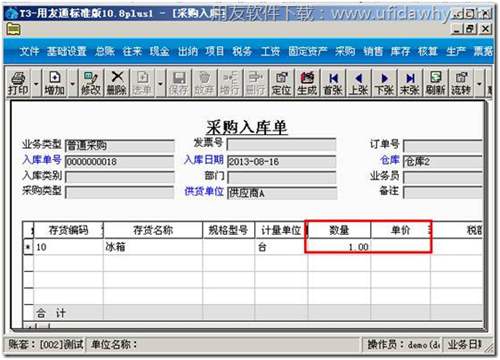This screenshot has height=360, width=500.
Task: Click the empty 发票号 field
Action: point(281,144)
